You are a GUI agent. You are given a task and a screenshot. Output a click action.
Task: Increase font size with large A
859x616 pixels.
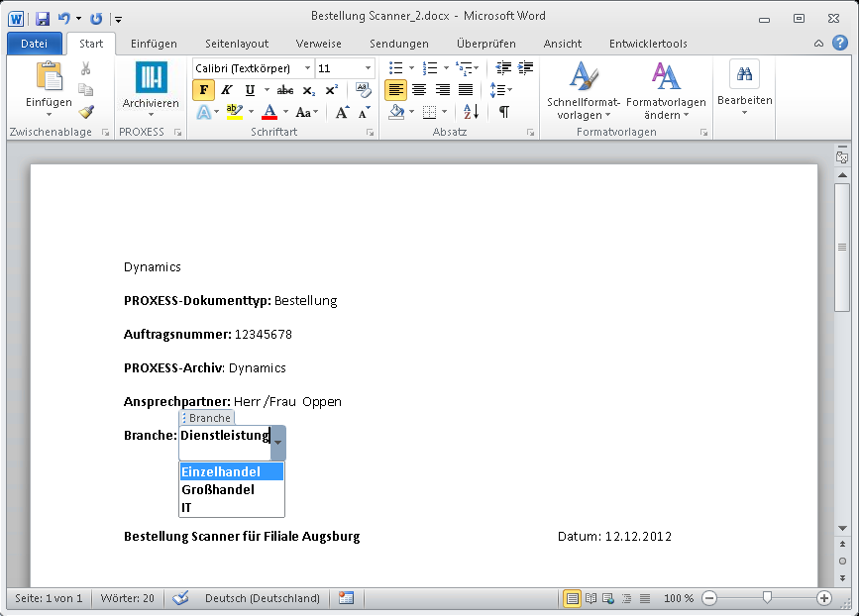[x=342, y=112]
